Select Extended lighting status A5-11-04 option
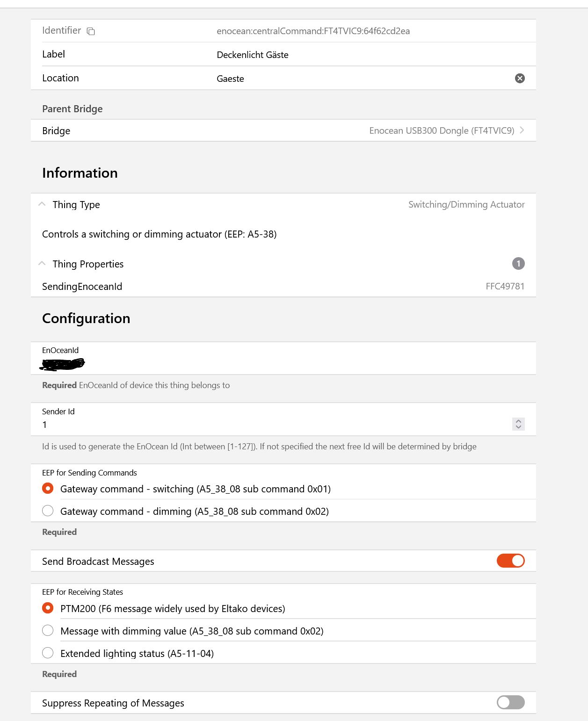Viewport: 588px width, 721px height. coord(48,653)
